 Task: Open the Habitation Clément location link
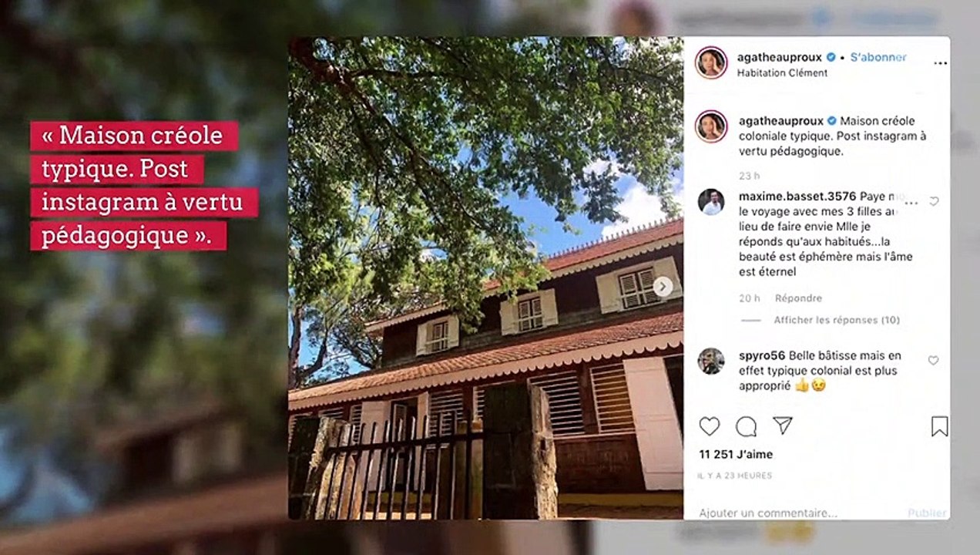point(782,72)
